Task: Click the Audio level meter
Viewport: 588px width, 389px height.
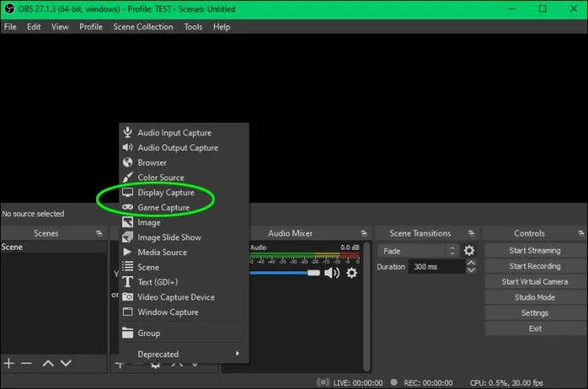Action: pos(304,255)
